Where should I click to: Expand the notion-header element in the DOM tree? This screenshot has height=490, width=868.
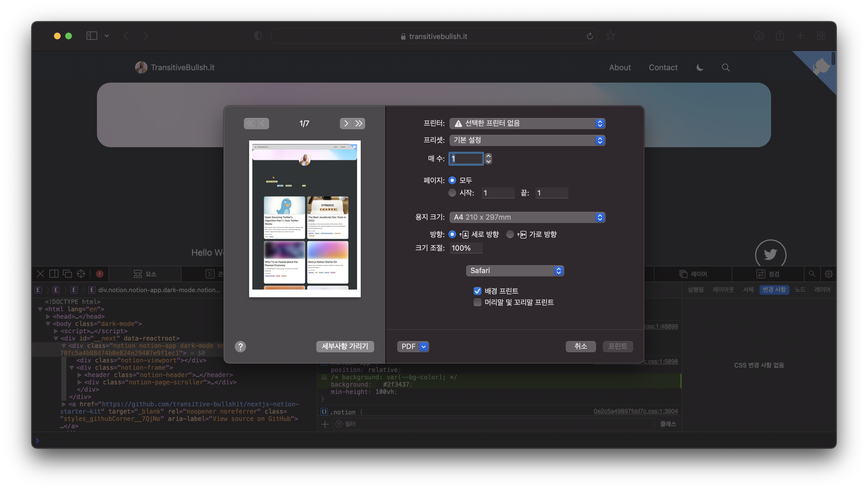[79, 375]
